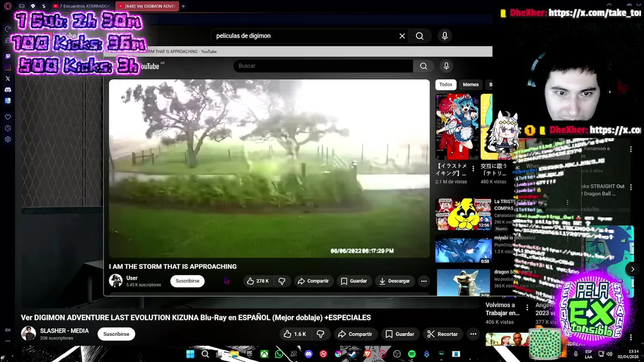Open the settings gear in Opera sidebar
Image resolution: width=644 pixels, height=362 pixels.
[x=8, y=139]
